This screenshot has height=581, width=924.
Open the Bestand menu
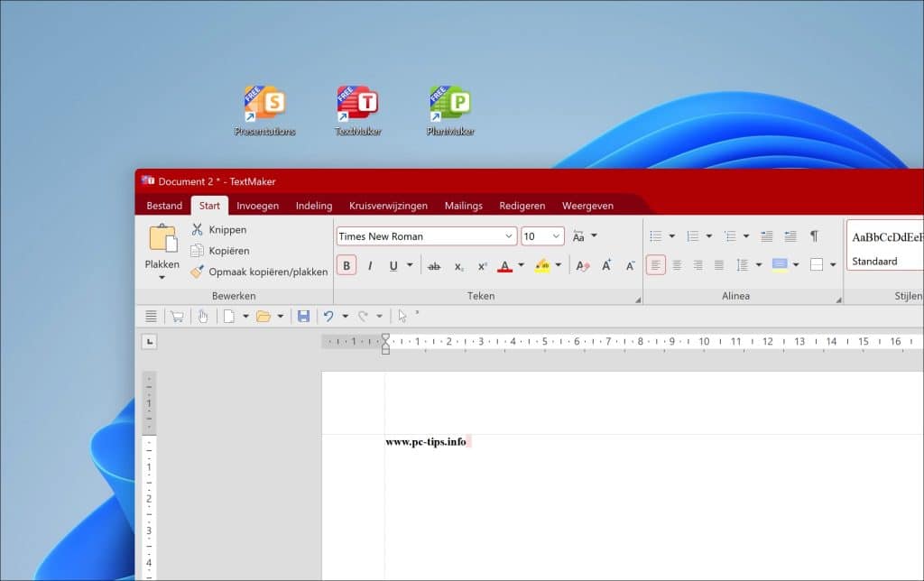pos(164,206)
